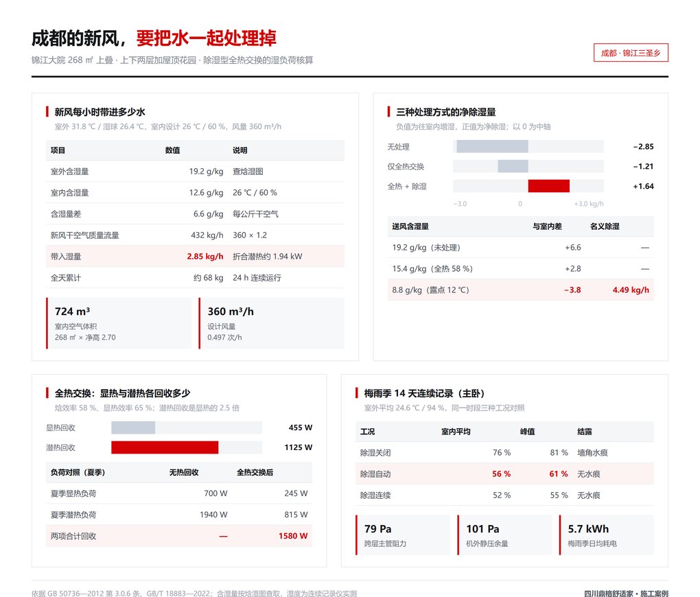Click the 夏季显热负荷 value 700 W
The image size is (700, 597).
[215, 493]
